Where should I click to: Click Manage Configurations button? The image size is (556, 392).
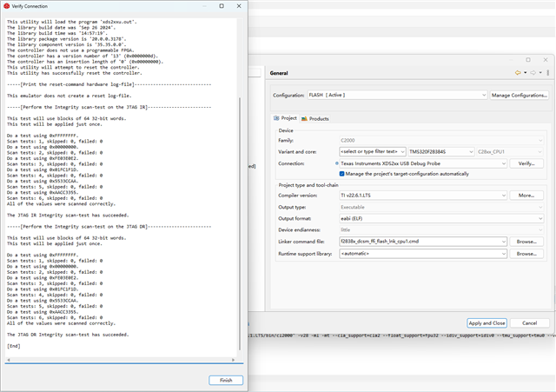(x=520, y=95)
